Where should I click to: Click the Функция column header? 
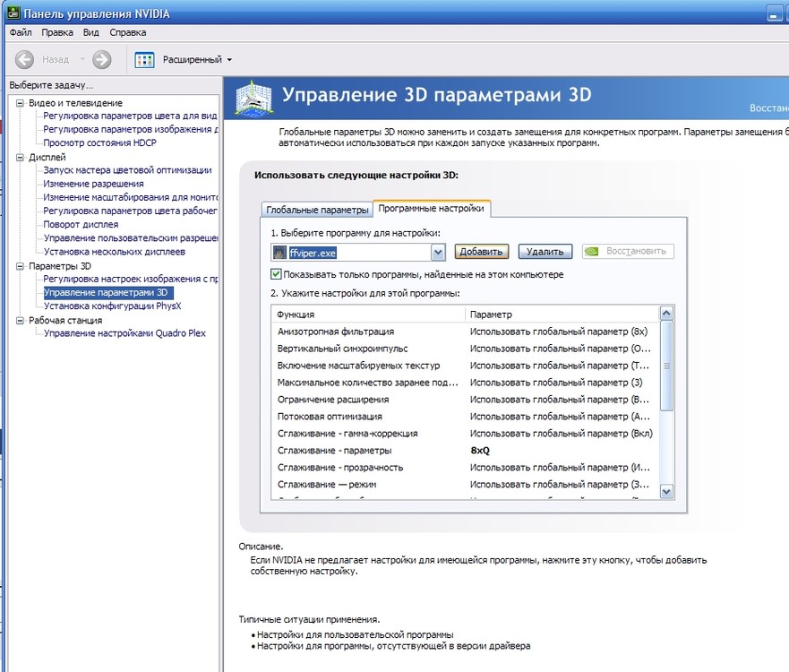point(368,314)
